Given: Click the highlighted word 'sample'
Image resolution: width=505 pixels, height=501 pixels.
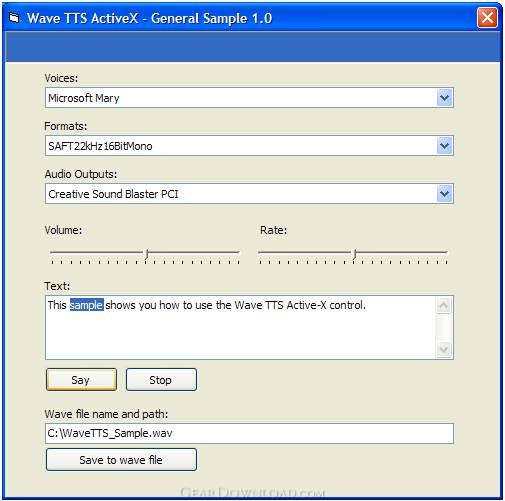Looking at the screenshot, I should point(87,305).
